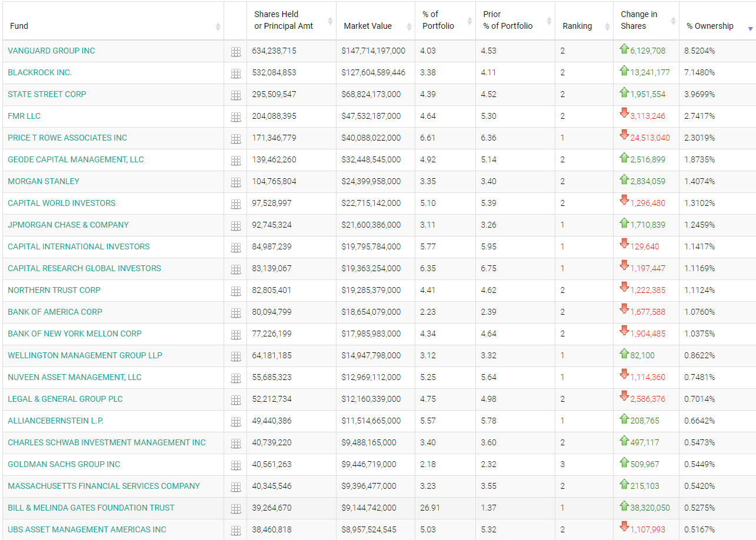Open grid icon in Capital International Investors row

236,248
